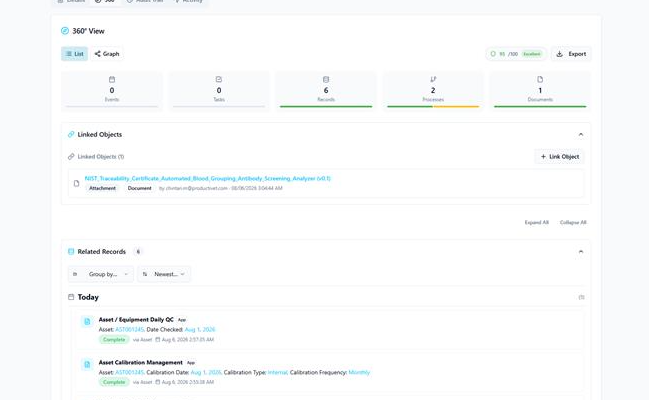Click Calibration Type Internal value

point(277,372)
